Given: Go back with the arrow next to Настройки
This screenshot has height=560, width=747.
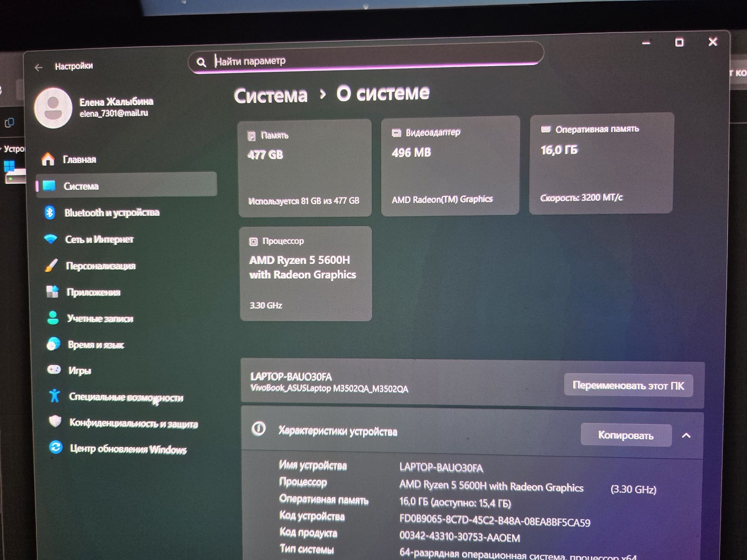Looking at the screenshot, I should [x=38, y=68].
